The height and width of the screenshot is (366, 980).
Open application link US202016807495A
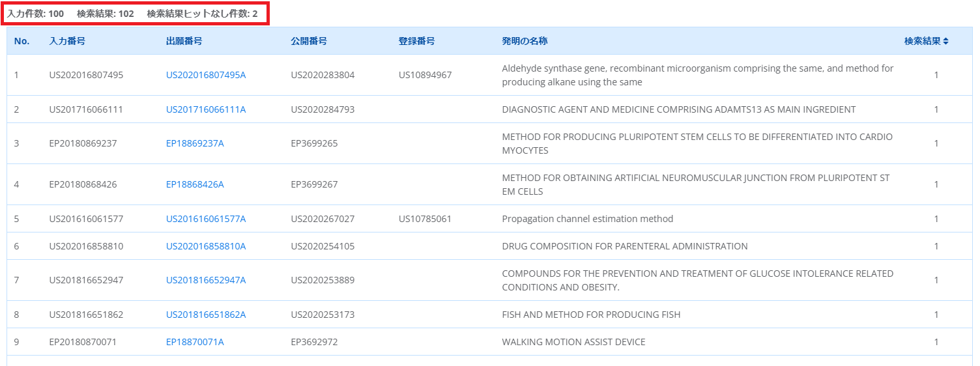pyautogui.click(x=206, y=75)
